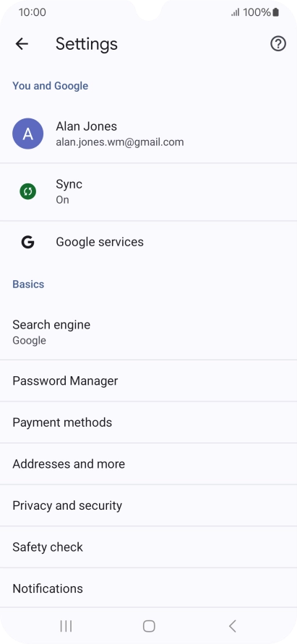
Task: Open Sync settings showing On
Action: pos(149,192)
